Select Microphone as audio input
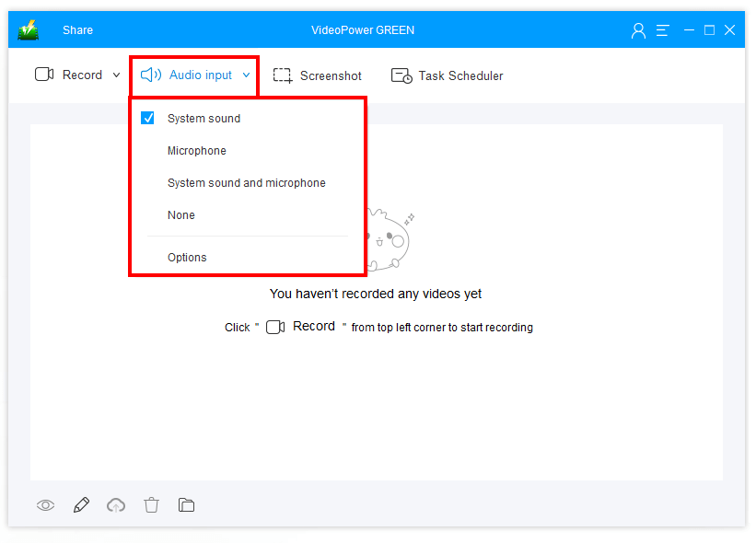The height and width of the screenshot is (543, 756). [197, 151]
